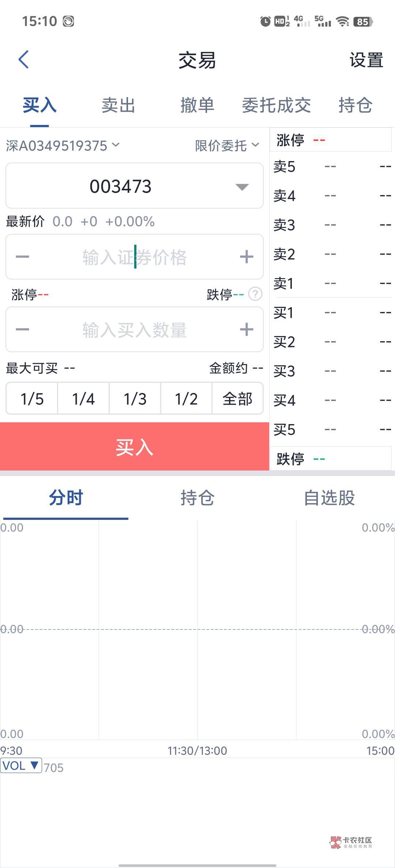Focus the 输入买入数量 input field
This screenshot has height=868, width=395.
[135, 330]
